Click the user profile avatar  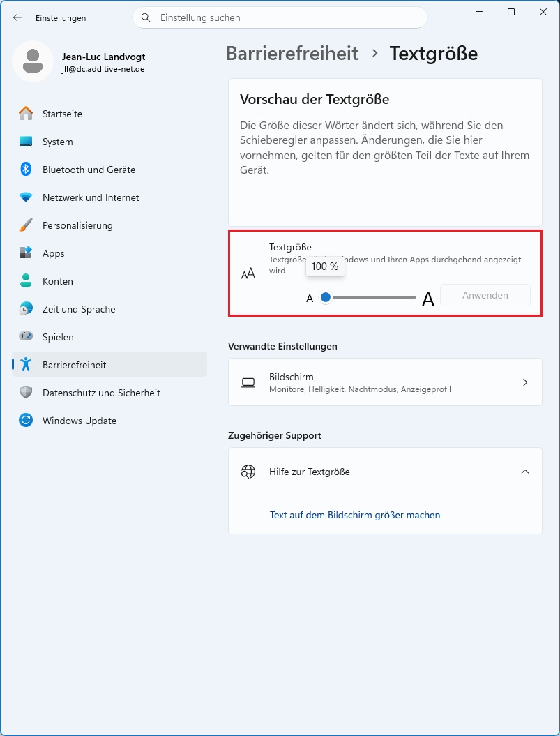coord(32,61)
